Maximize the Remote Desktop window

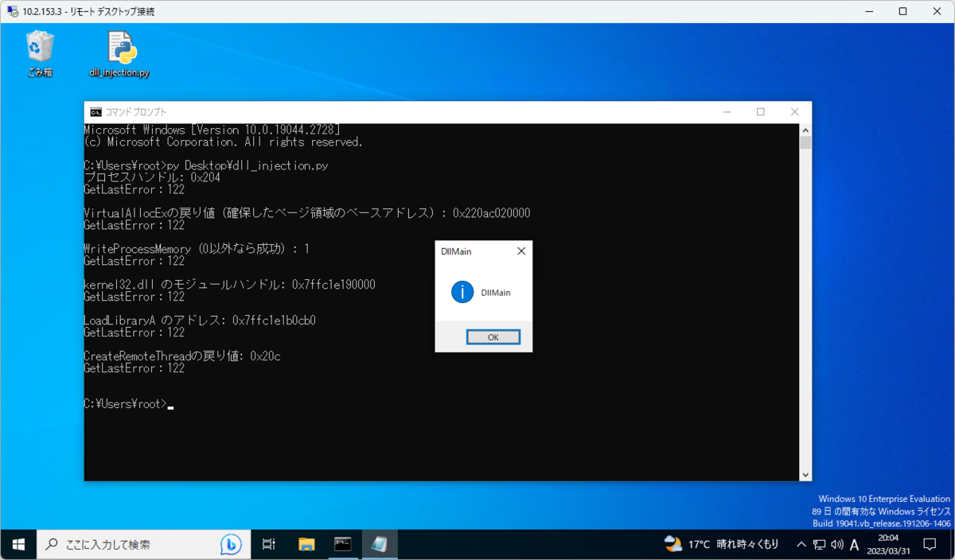pyautogui.click(x=902, y=11)
